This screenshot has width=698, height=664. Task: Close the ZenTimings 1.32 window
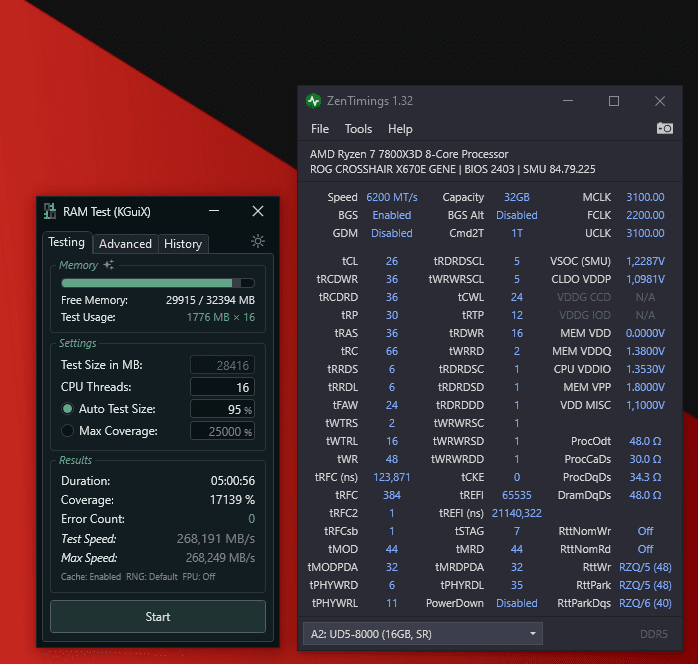660,101
